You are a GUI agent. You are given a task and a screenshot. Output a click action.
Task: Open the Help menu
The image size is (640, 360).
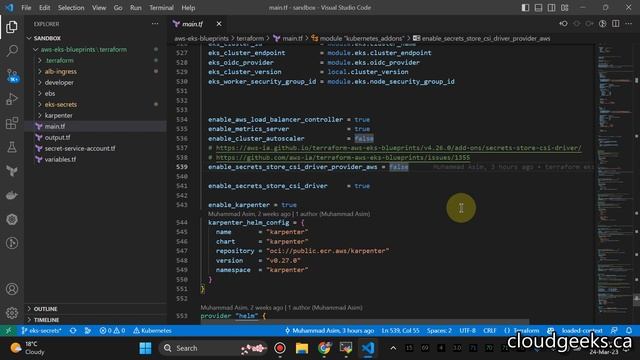(x=188, y=7)
